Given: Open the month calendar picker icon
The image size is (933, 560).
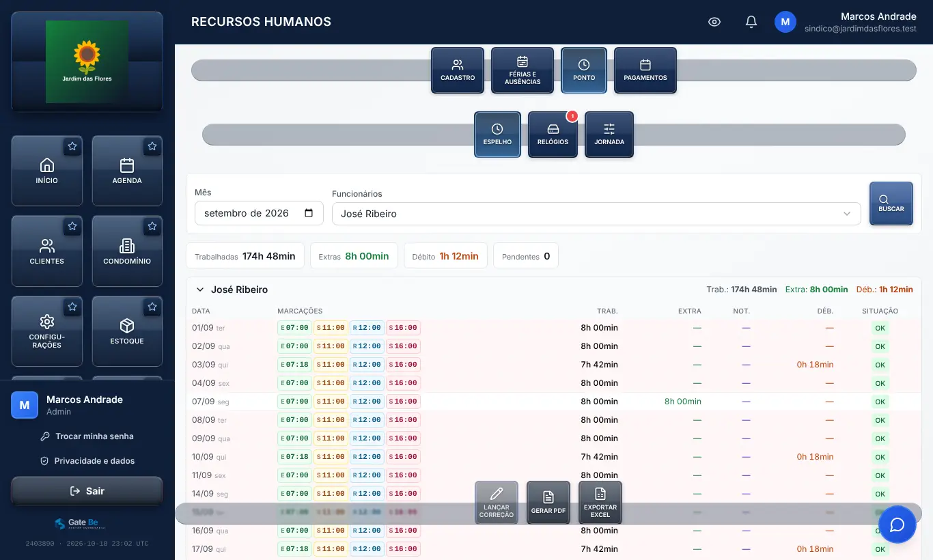Looking at the screenshot, I should 309,213.
